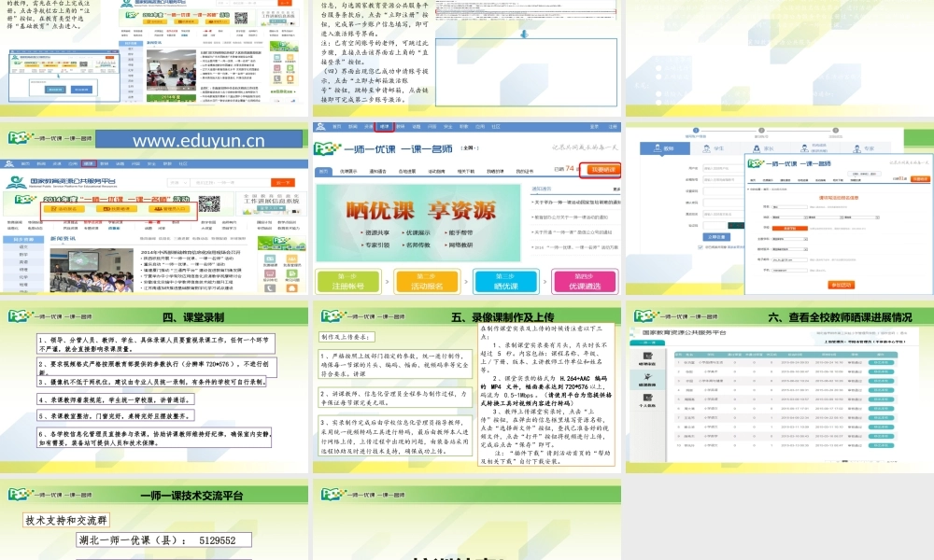Screen dimensions: 934x560
Task: Select slide titled 五、录像课制作及上传
Action: point(467,386)
